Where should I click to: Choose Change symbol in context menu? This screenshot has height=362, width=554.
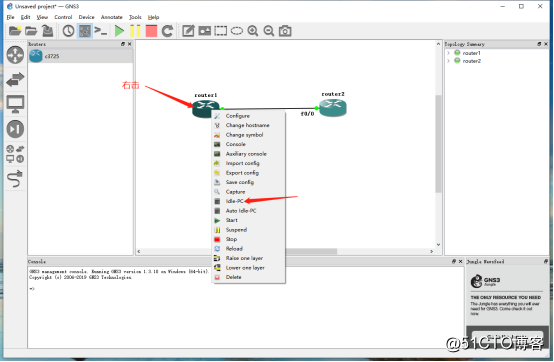tap(248, 135)
